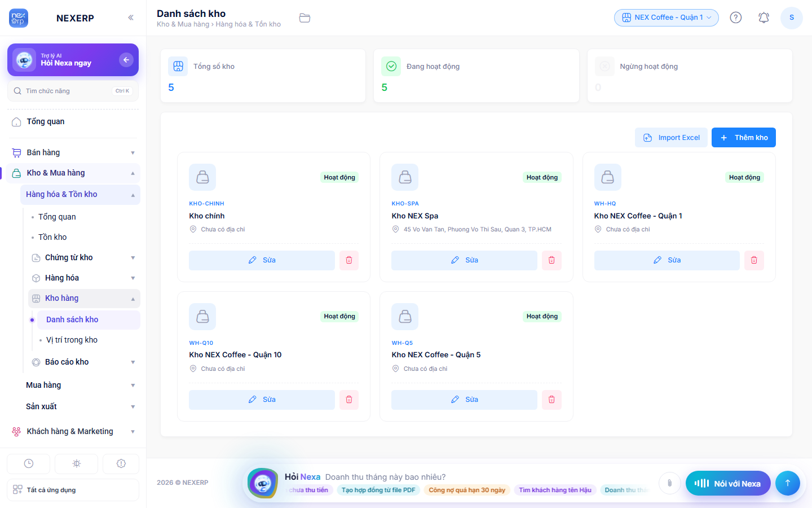Edit Kho NEX Spa with Sửa
This screenshot has width=812, height=508.
[464, 260]
